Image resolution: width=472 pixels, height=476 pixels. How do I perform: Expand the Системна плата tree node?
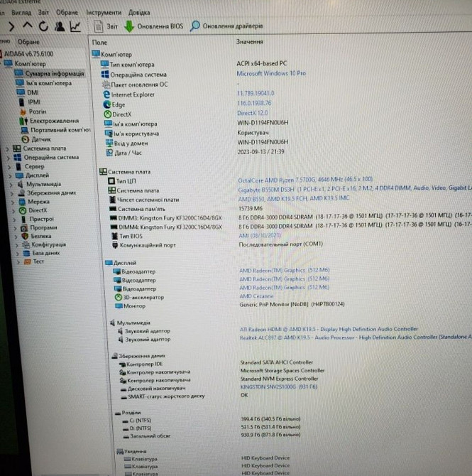click(x=6, y=148)
